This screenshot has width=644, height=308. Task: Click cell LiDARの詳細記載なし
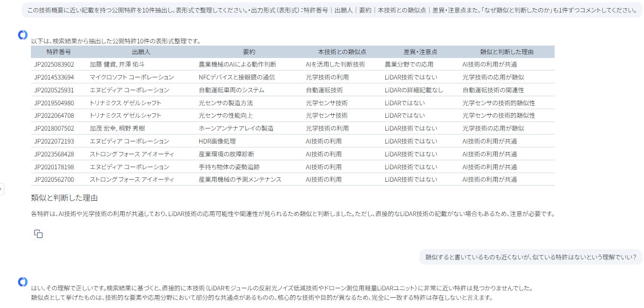pos(414,90)
